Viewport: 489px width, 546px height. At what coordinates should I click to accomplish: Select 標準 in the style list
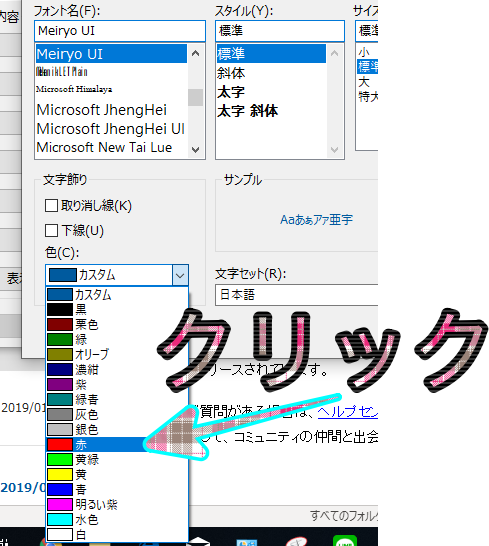[x=271, y=54]
